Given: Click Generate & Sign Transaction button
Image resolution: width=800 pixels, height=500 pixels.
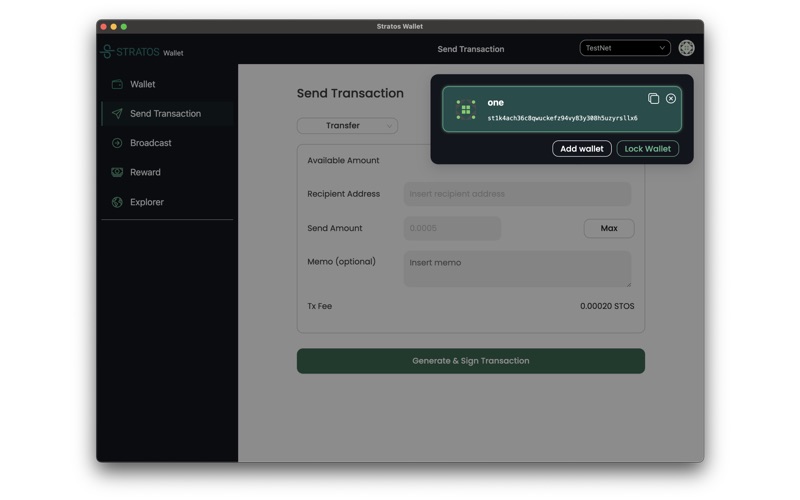Looking at the screenshot, I should pos(470,361).
